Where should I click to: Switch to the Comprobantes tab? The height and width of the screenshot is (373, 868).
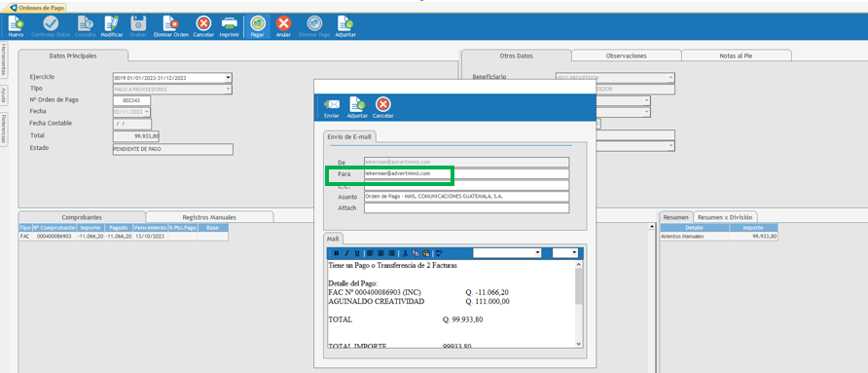[82, 218]
